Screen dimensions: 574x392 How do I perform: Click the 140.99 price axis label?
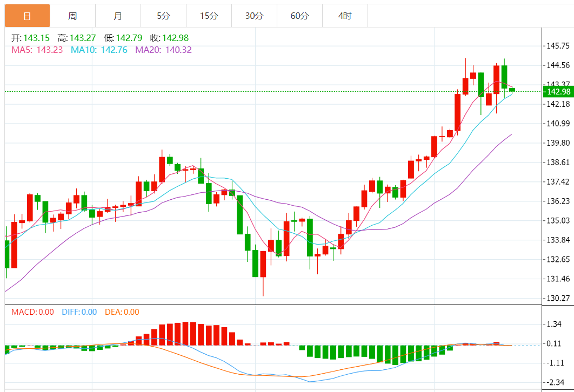click(x=558, y=123)
